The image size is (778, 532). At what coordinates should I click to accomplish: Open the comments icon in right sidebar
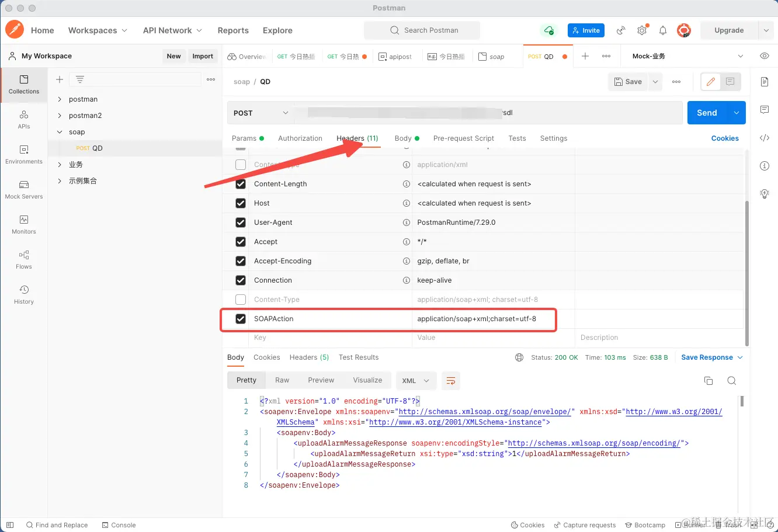click(x=765, y=110)
